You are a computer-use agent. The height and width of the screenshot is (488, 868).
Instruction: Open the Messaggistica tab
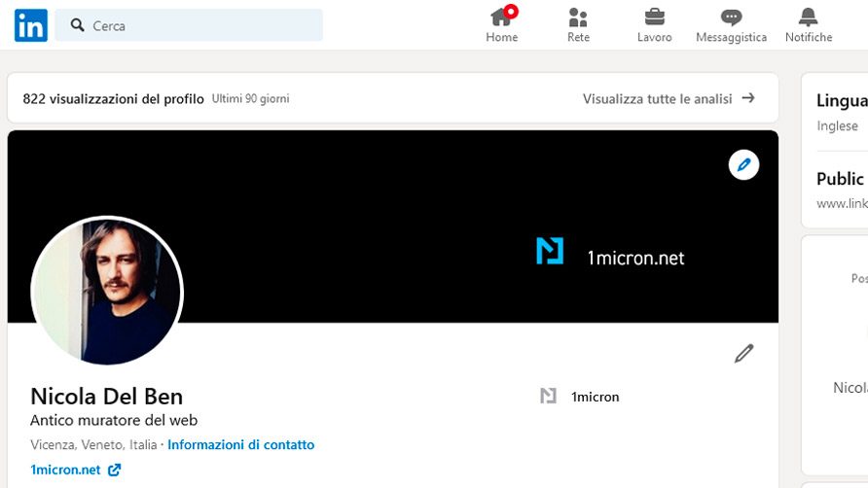pyautogui.click(x=731, y=25)
